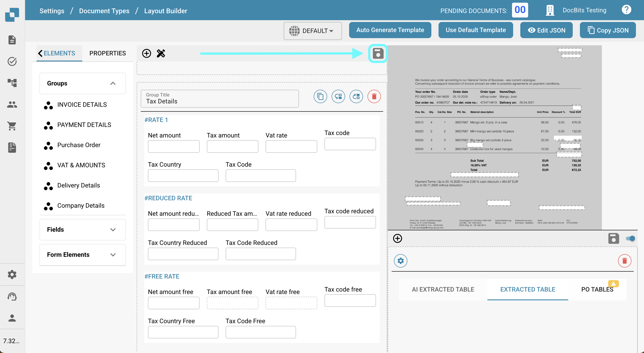
Task: Click the add group plus icon
Action: tap(147, 53)
